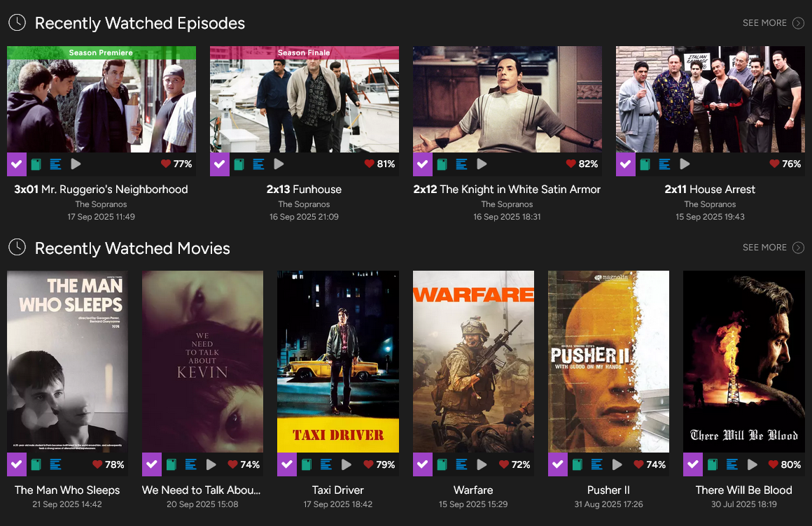Viewport: 812px width, 526px height.
Task: Open the Pusher II poster
Action: pos(608,362)
